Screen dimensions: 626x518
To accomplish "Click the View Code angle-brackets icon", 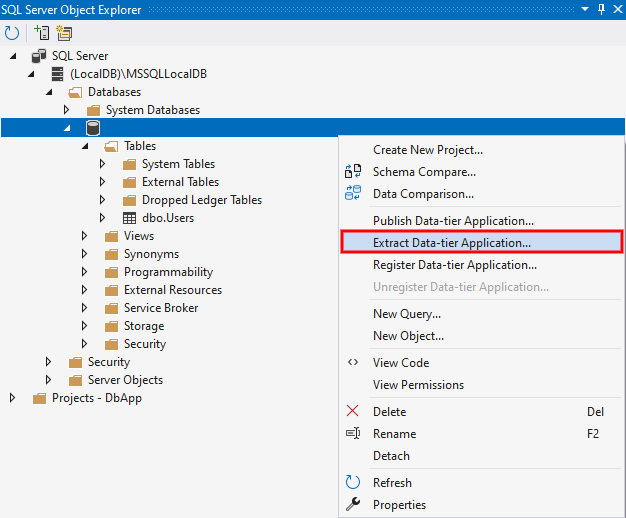I will pos(353,362).
